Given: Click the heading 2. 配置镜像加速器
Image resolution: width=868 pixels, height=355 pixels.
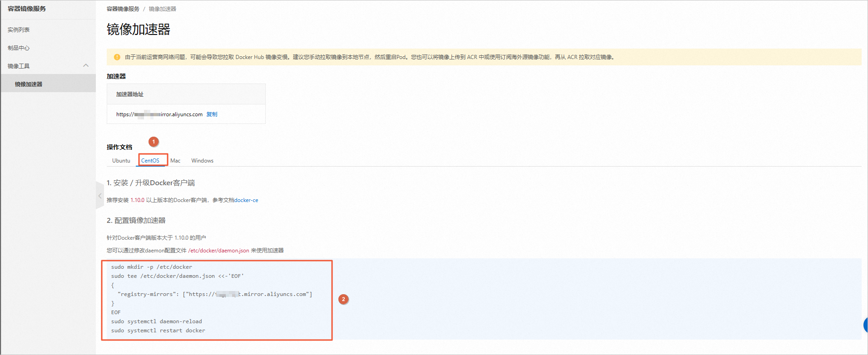Looking at the screenshot, I should [136, 221].
